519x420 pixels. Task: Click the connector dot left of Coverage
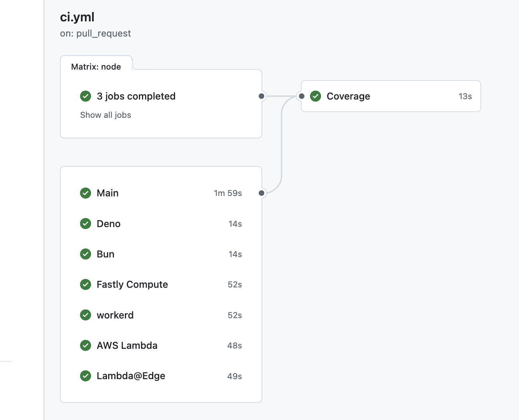click(302, 96)
